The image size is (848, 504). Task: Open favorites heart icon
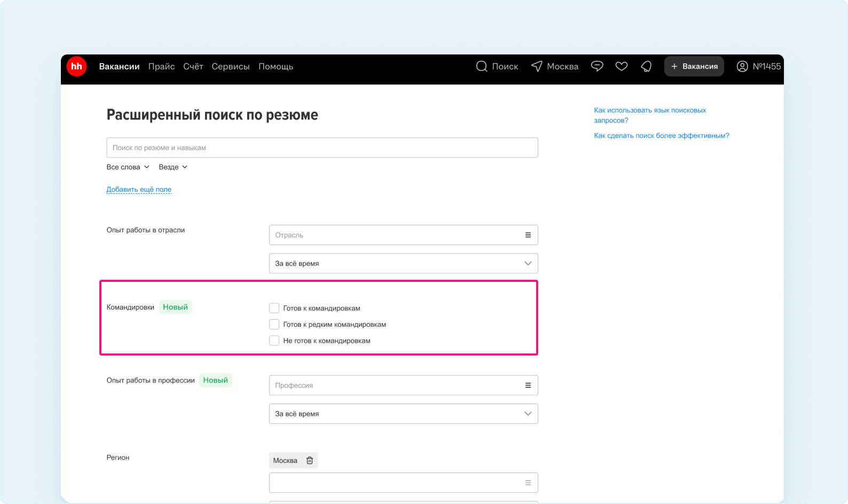click(621, 66)
